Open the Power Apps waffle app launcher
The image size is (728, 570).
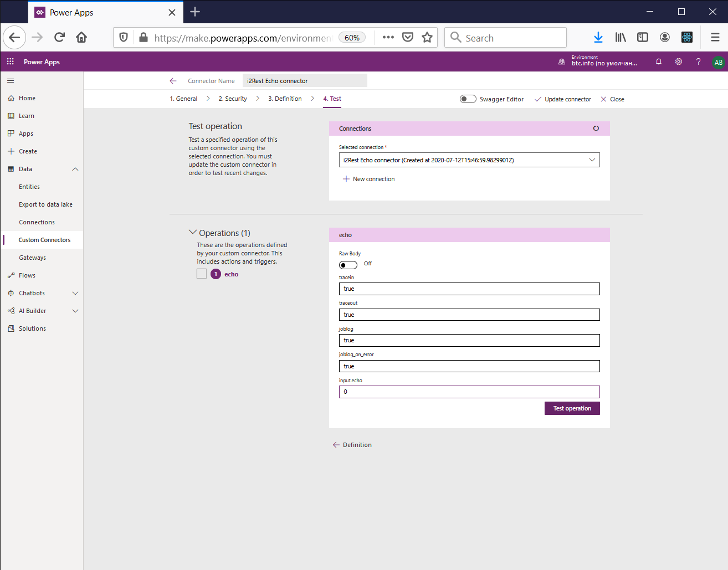pyautogui.click(x=11, y=61)
